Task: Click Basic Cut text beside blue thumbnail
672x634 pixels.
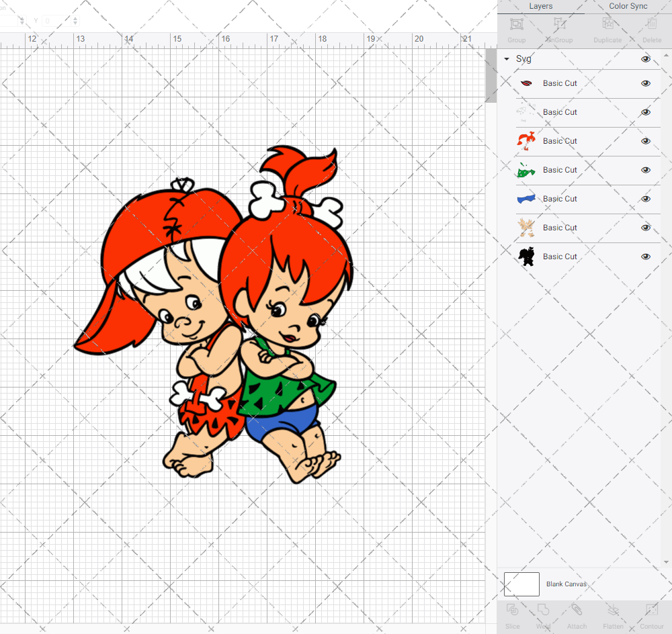Action: (560, 199)
